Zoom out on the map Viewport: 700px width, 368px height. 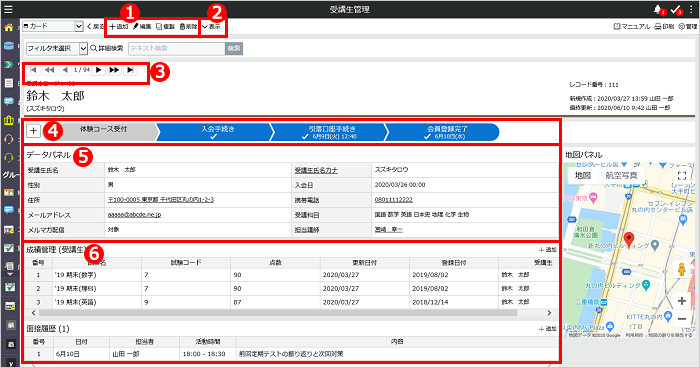coord(682,319)
